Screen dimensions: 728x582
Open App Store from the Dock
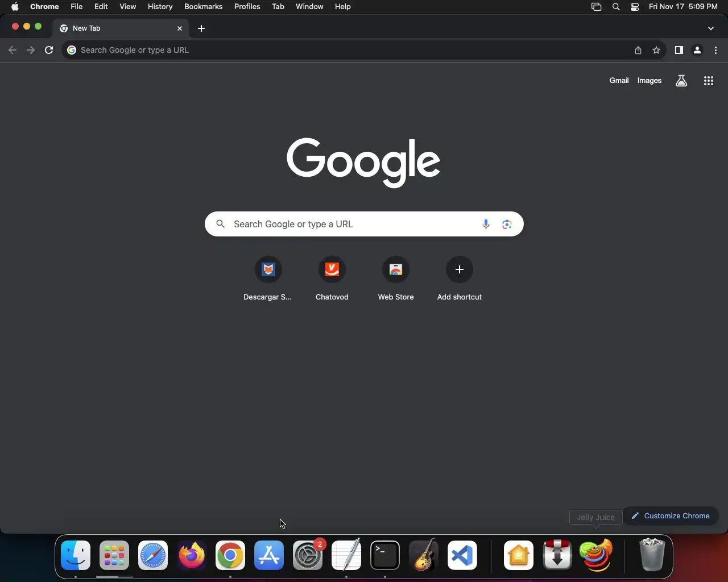tap(269, 555)
